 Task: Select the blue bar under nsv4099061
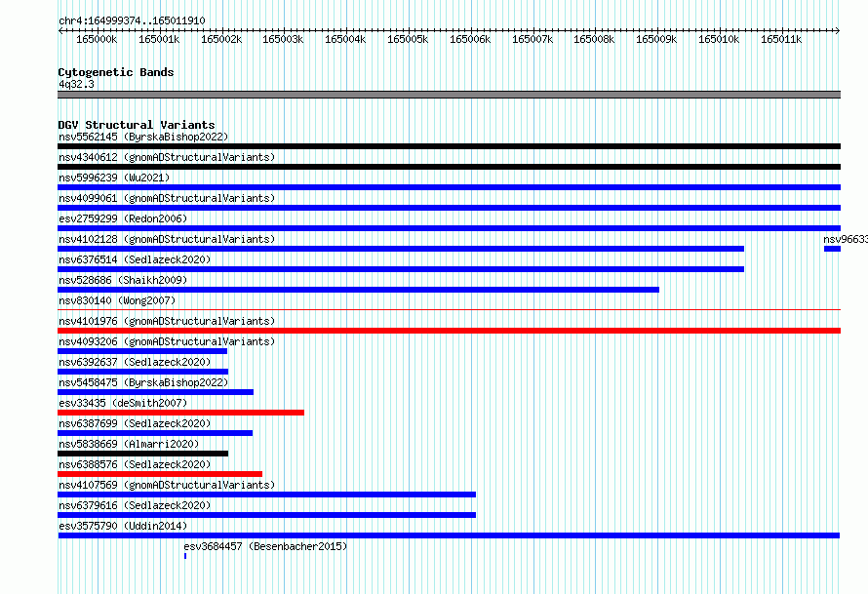pyautogui.click(x=449, y=208)
